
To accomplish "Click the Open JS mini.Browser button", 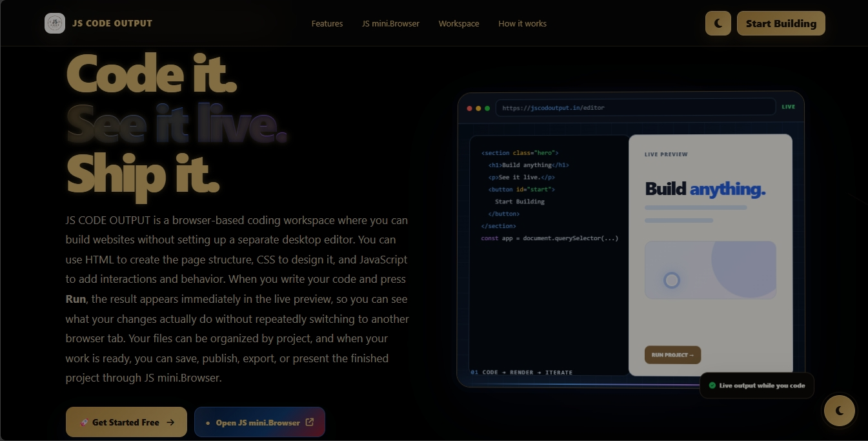I will pos(259,422).
